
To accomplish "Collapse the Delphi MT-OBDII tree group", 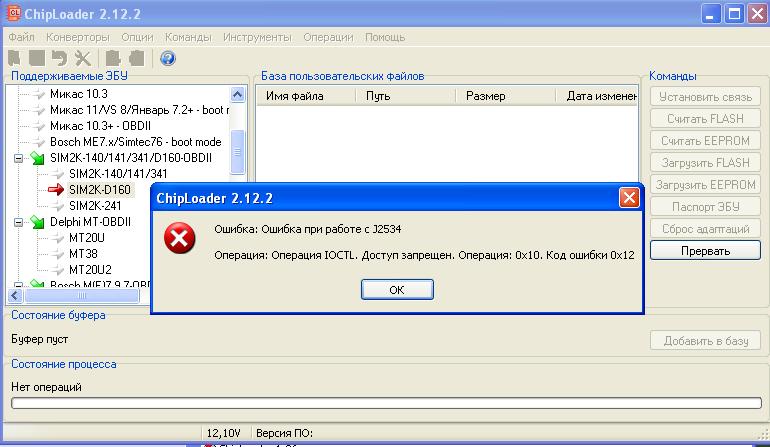I will pos(19,223).
